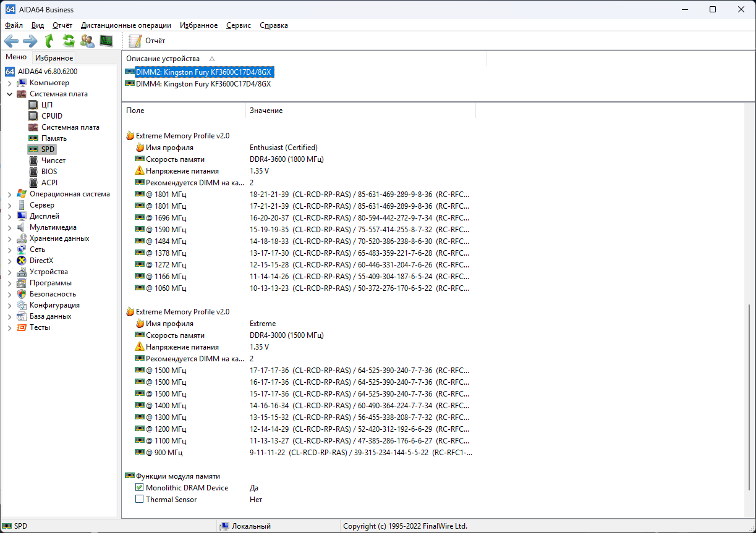Screen dimensions: 756x533
Task: Select the ЦП item in the tree
Action: click(47, 105)
